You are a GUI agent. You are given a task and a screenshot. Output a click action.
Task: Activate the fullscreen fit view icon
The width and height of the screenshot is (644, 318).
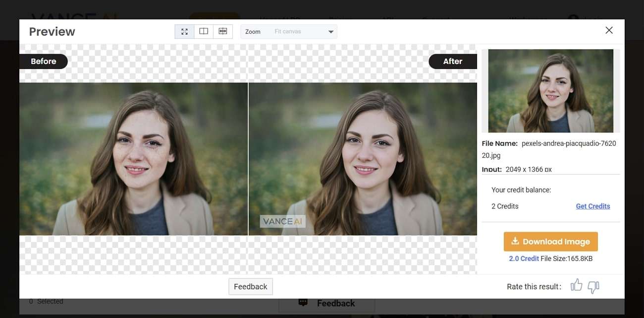pos(184,31)
